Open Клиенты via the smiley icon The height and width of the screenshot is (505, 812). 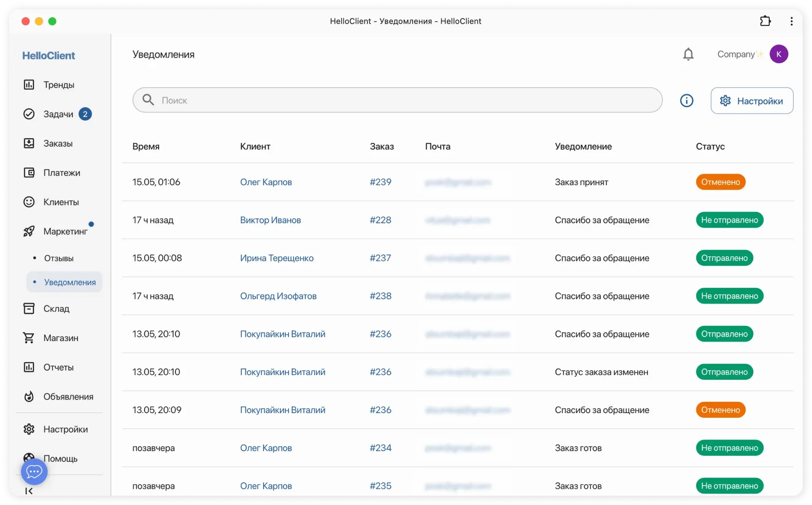point(29,201)
